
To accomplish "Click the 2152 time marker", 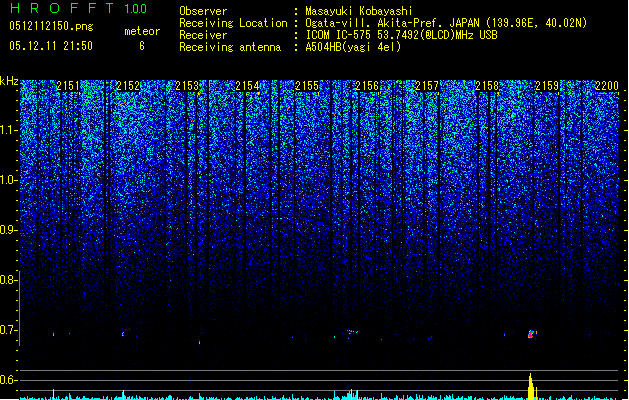I will coord(128,86).
